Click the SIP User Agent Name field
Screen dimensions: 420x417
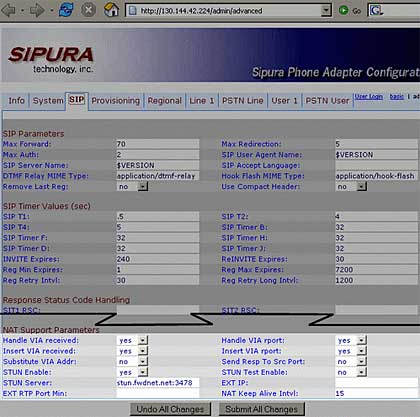[376, 155]
